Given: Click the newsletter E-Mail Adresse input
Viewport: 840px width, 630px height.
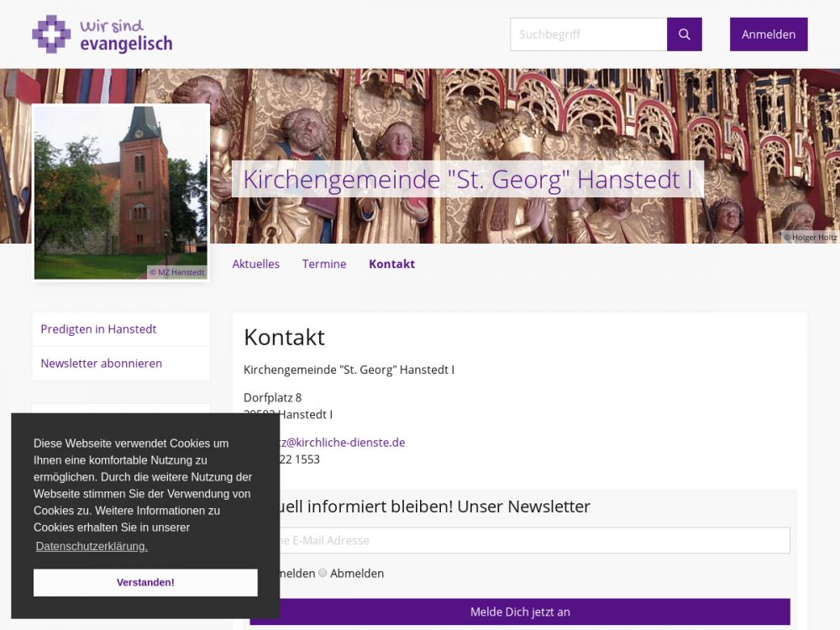Looking at the screenshot, I should coord(529,540).
